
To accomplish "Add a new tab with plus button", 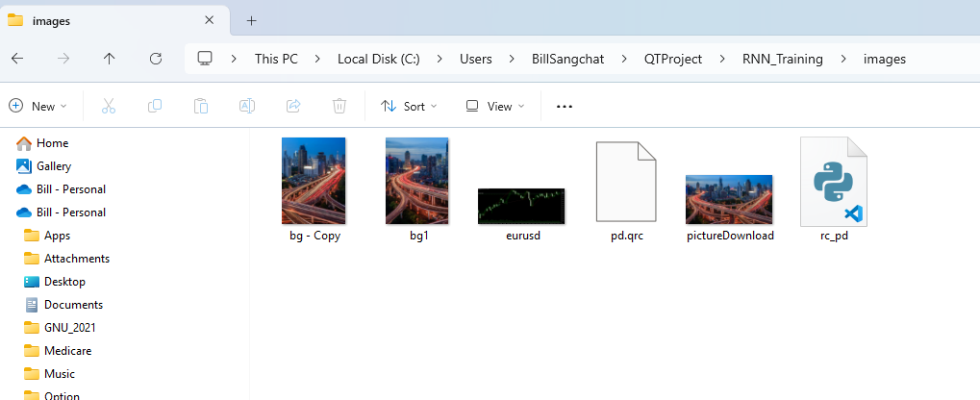I will point(252,20).
